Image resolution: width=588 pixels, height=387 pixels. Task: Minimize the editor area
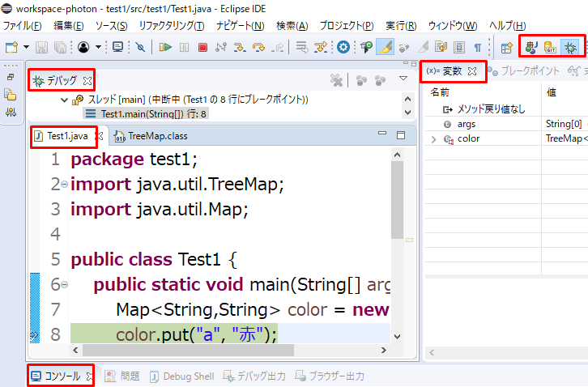(x=382, y=133)
